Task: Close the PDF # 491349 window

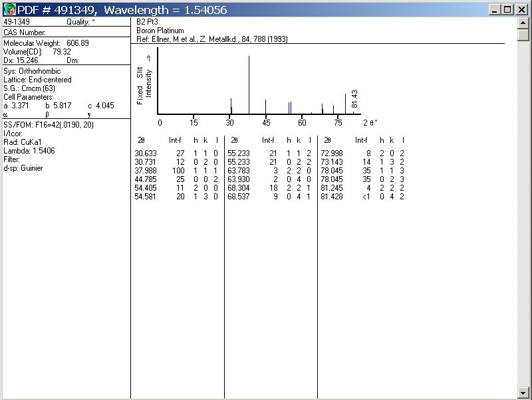Action: 521,9
